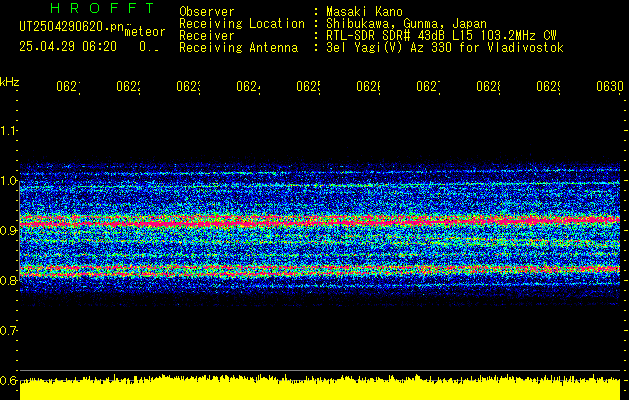This screenshot has height=400, width=629.
Task: Click the antenna text 3el Yagi(V) Az 330
Action: (x=390, y=48)
